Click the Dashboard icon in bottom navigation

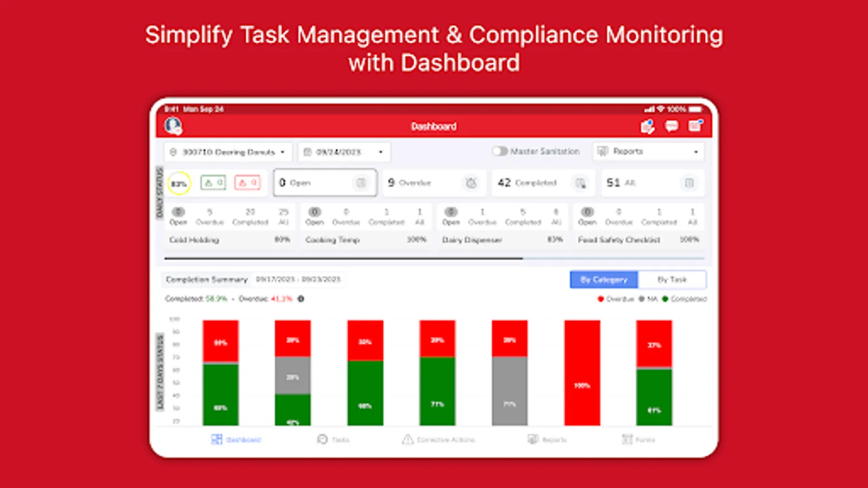coord(216,439)
